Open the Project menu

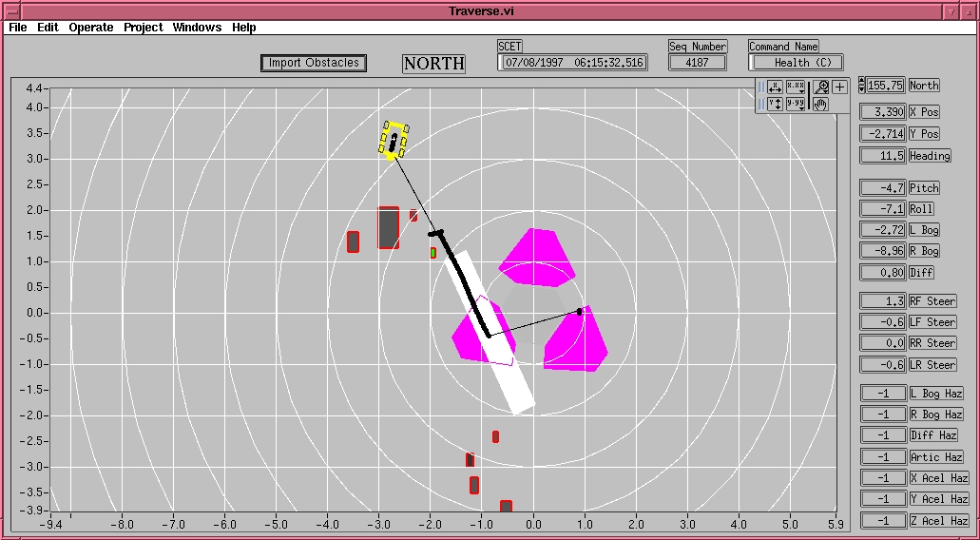pos(144,28)
